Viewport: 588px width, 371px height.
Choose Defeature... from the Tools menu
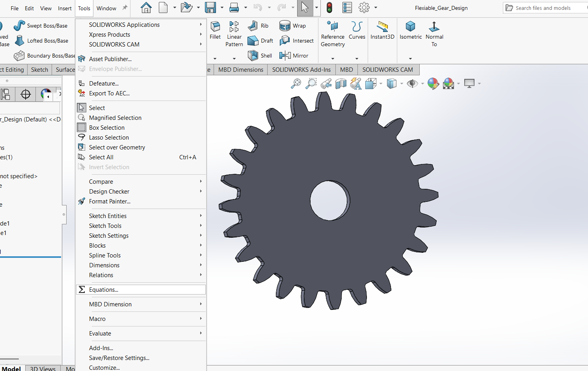pyautogui.click(x=141, y=83)
